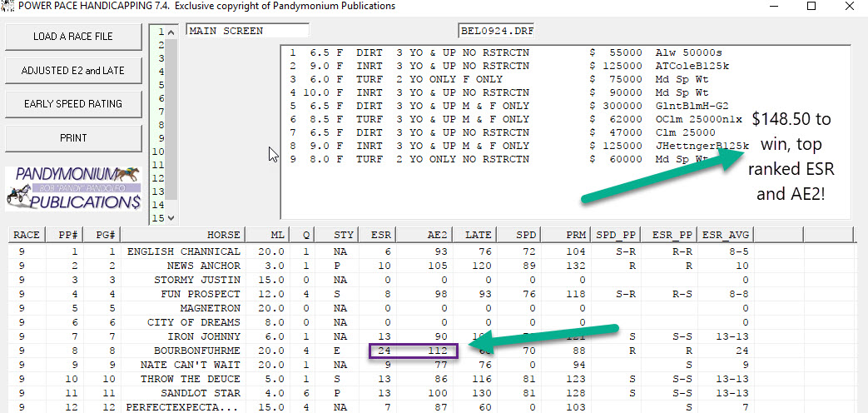Viewport: 868px width, 413px height.
Task: Click the race number list up arrow
Action: [171, 32]
